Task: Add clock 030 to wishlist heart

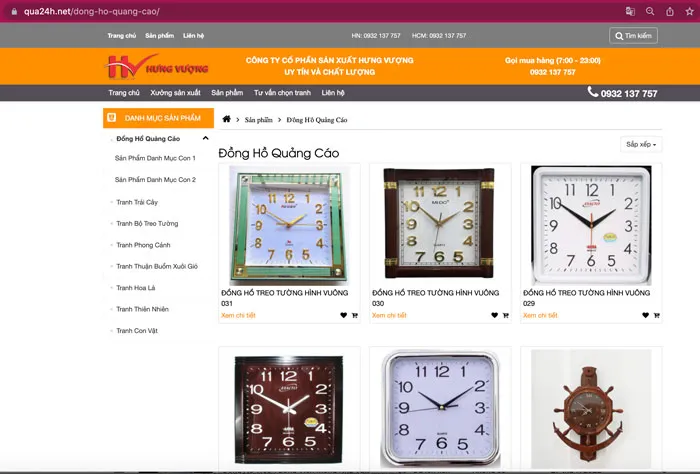Action: [x=494, y=315]
